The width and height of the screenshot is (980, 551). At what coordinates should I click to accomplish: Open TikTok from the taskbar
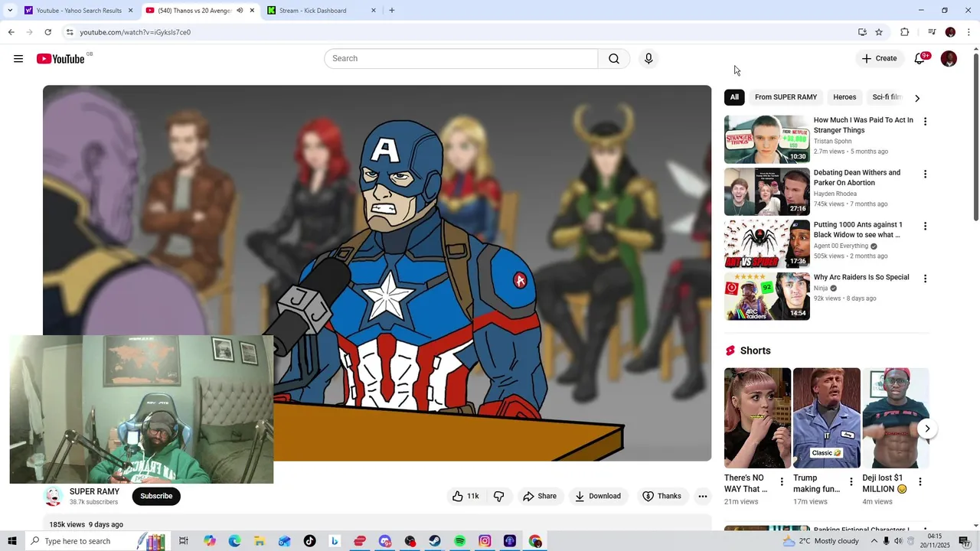point(309,541)
